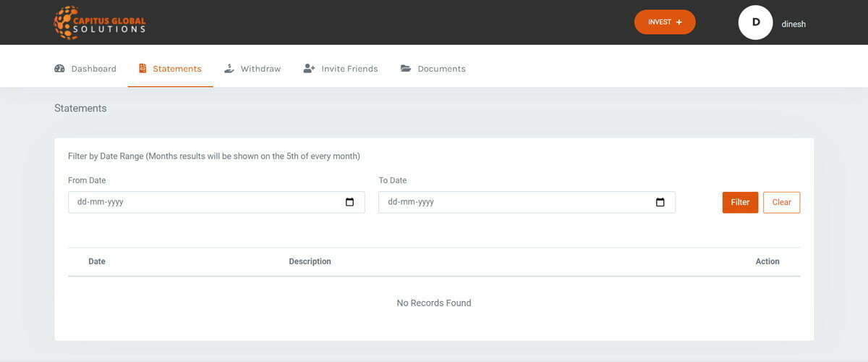Focus the To Date text field

point(514,203)
